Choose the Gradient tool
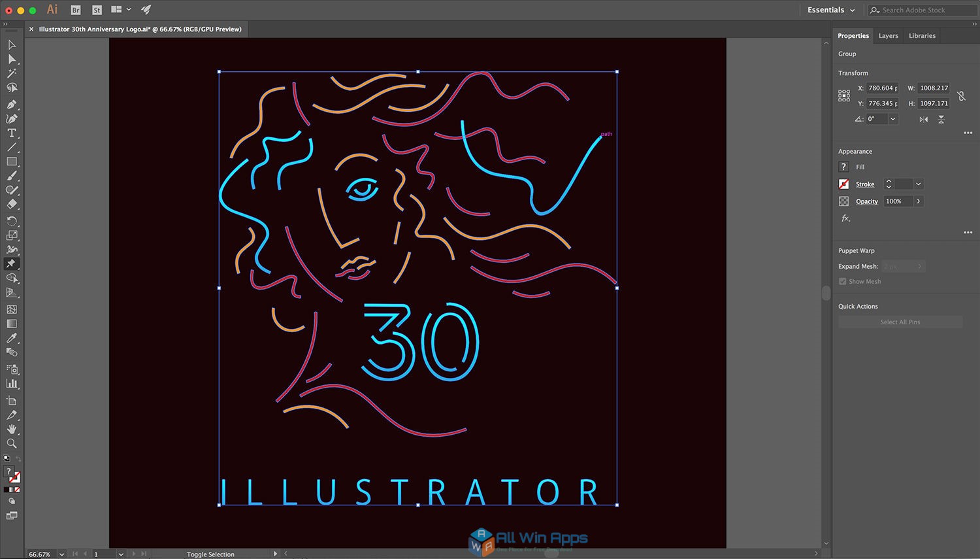 [12, 324]
